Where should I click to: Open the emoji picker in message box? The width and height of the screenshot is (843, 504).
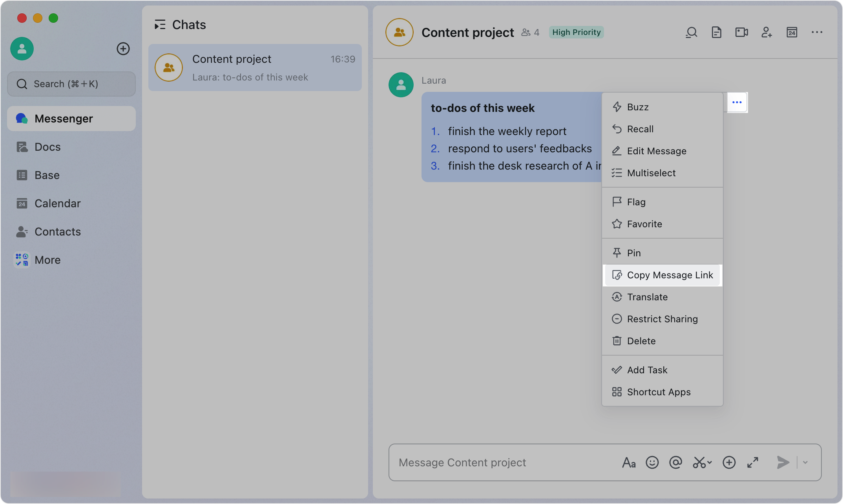tap(652, 462)
